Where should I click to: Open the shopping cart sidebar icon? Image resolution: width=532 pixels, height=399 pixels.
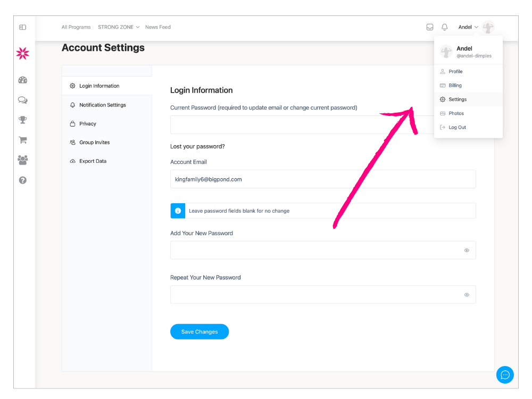point(22,140)
